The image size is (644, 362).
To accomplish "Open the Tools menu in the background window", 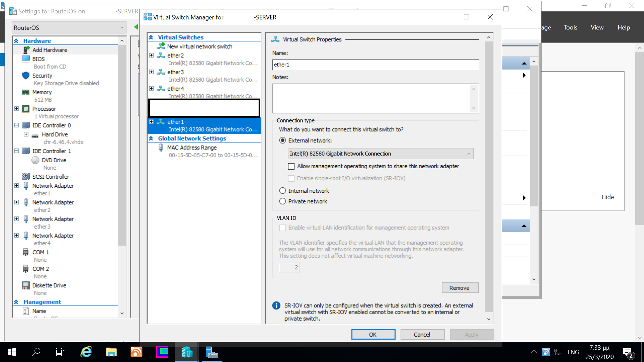I will click(571, 27).
